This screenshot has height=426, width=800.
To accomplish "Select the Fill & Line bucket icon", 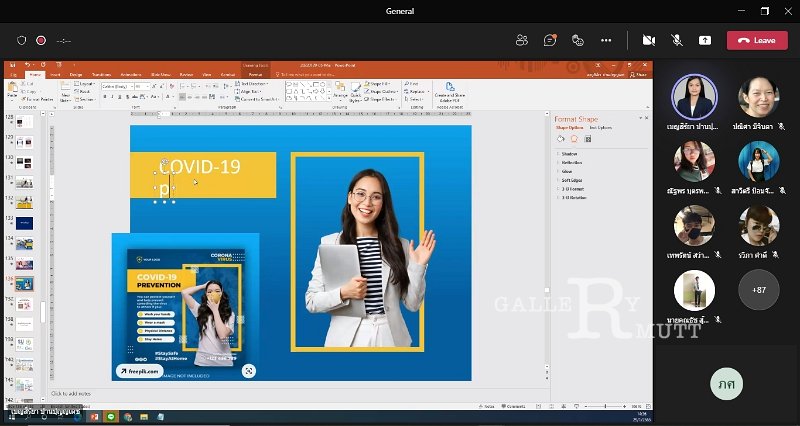I will click(x=561, y=139).
